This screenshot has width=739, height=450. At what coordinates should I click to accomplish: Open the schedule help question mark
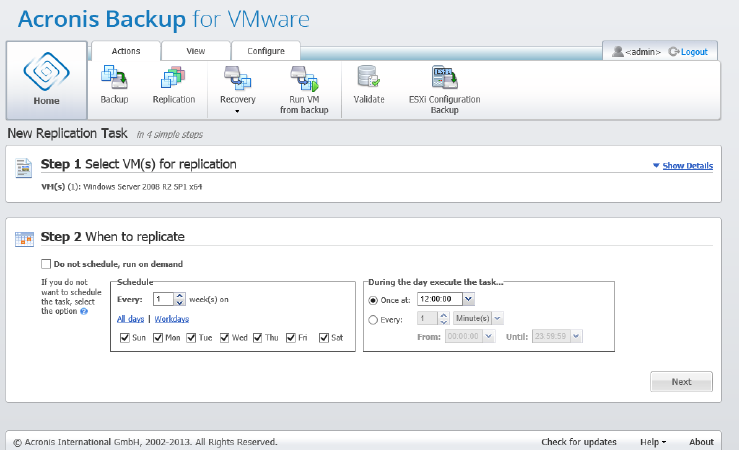[x=84, y=311]
